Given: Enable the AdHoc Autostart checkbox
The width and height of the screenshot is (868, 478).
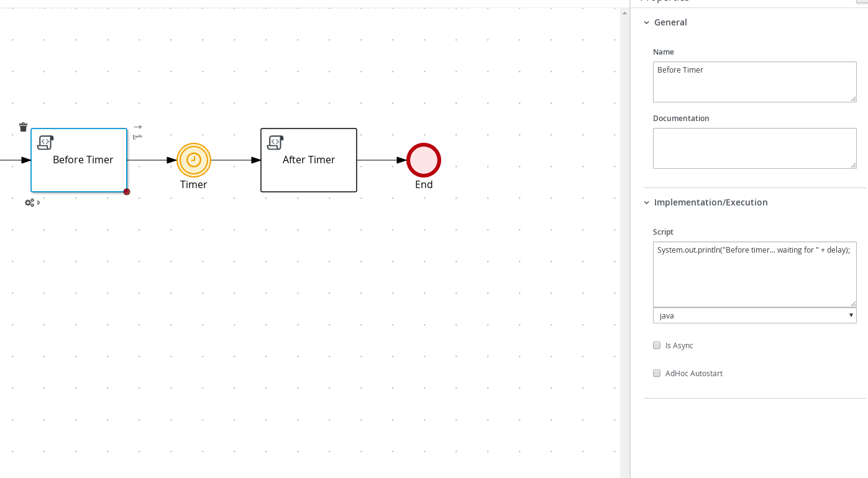Looking at the screenshot, I should click(657, 373).
